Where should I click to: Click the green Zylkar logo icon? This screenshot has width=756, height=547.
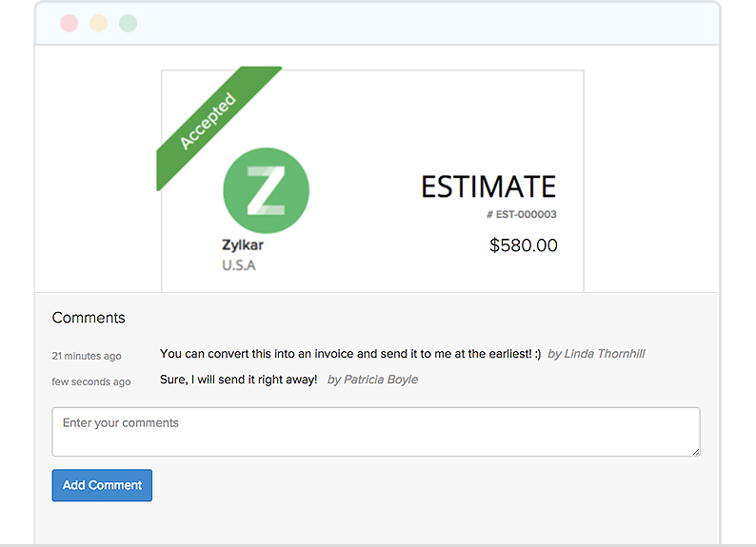(266, 190)
